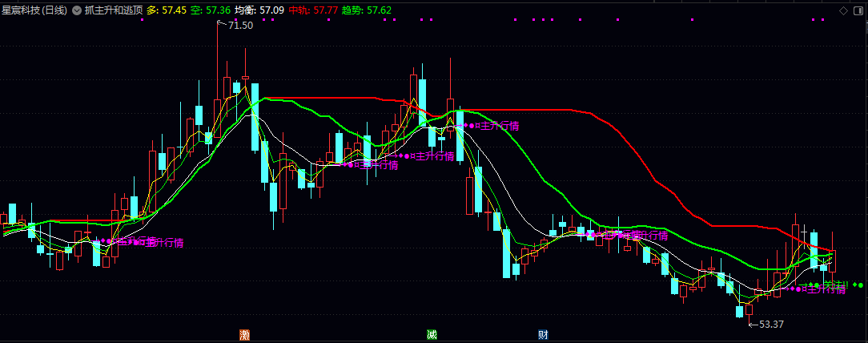Toggle the side panel icon at top right
Viewport: 868px width, 343px height.
[x=858, y=10]
